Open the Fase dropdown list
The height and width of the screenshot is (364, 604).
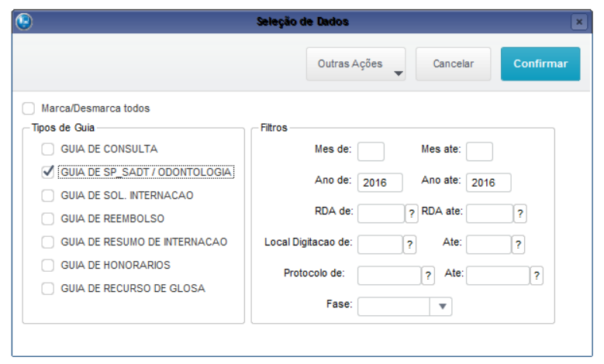pos(442,306)
